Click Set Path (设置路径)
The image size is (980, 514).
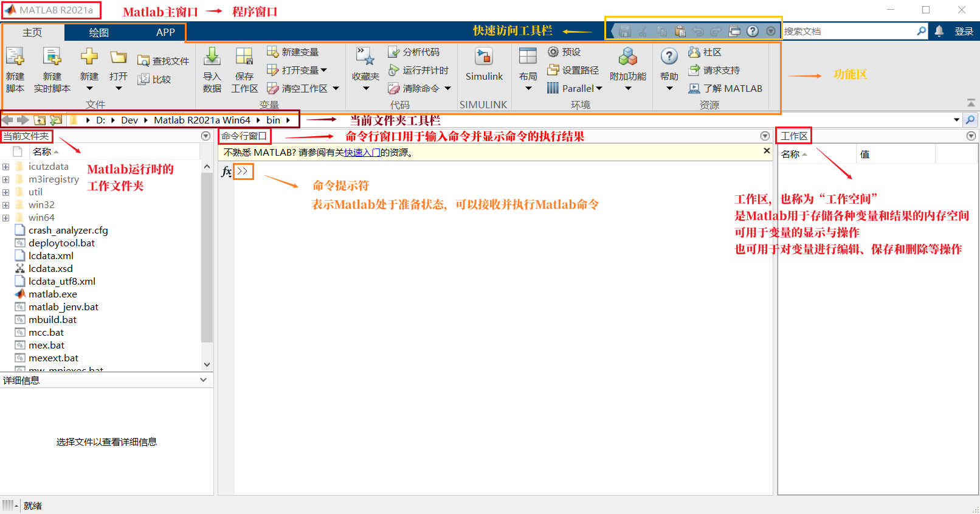[x=573, y=71]
